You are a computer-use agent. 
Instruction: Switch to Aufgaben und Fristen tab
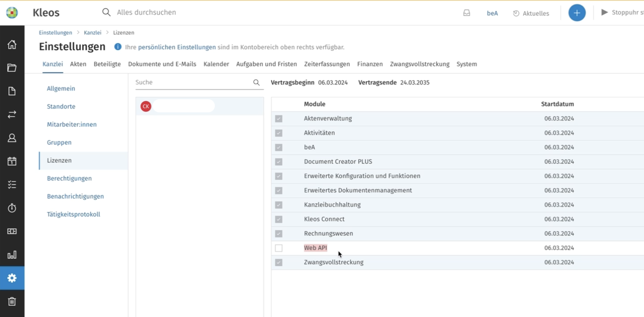pyautogui.click(x=267, y=64)
